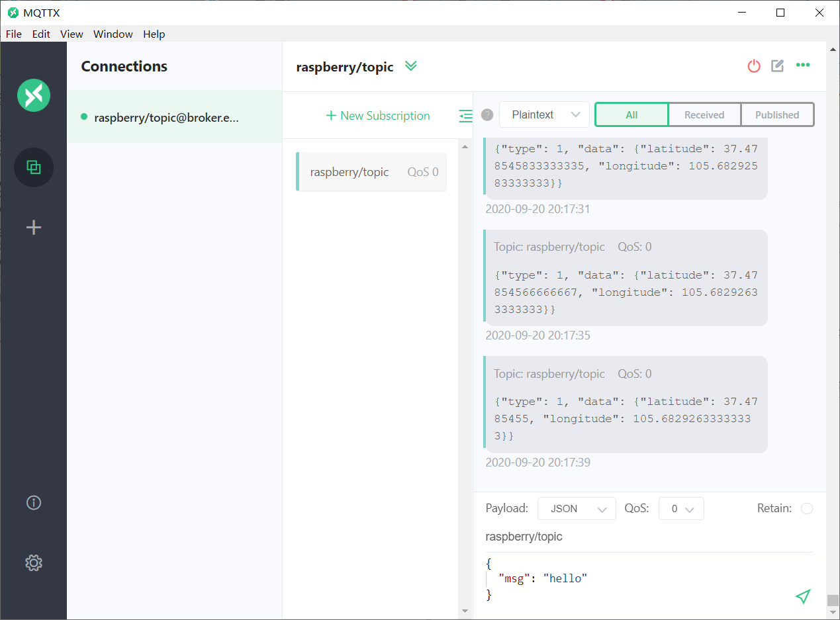The height and width of the screenshot is (620, 840).
Task: Show only Received messages
Action: coord(704,114)
